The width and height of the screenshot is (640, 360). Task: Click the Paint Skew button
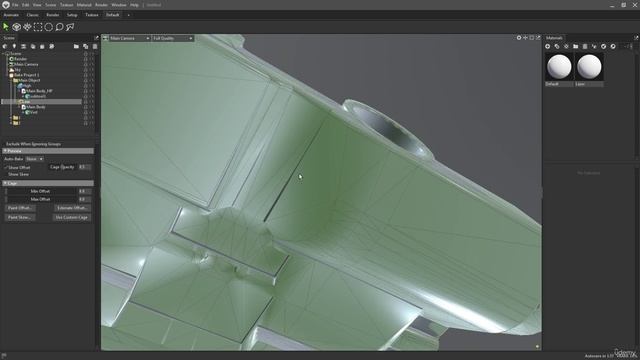(20, 218)
